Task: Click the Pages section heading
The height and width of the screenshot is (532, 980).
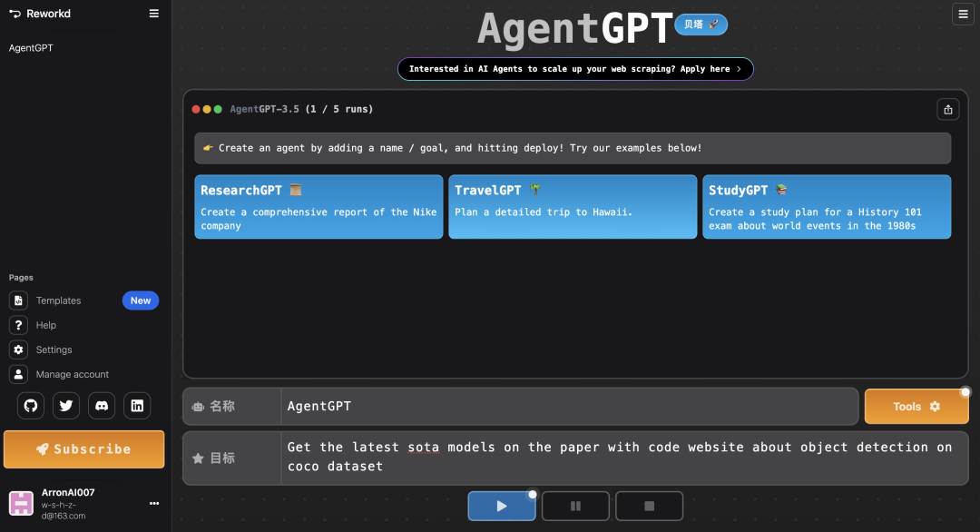Action: click(21, 278)
